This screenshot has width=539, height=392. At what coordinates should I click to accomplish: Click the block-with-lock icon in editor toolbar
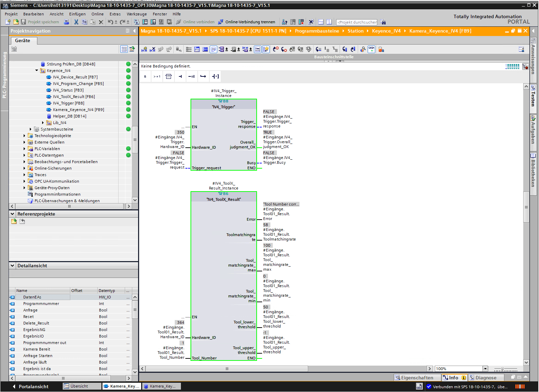click(381, 49)
